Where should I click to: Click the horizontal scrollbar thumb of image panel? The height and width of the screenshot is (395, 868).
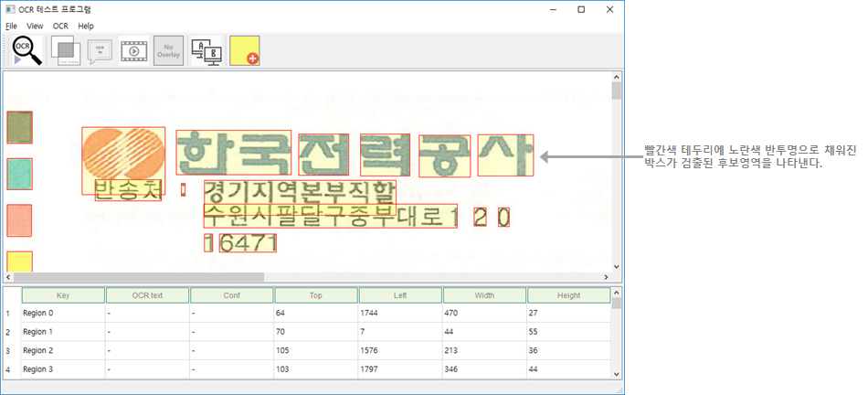click(x=139, y=277)
